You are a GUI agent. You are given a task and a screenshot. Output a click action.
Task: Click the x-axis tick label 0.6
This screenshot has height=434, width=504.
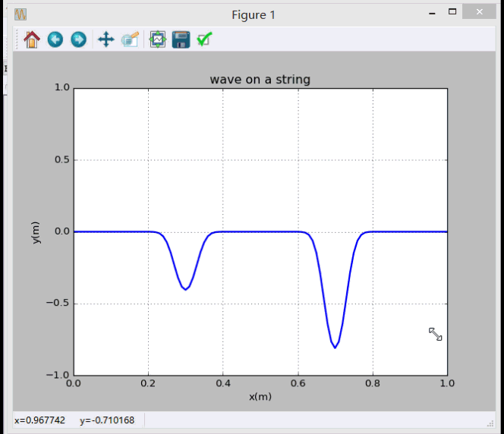pyautogui.click(x=298, y=383)
